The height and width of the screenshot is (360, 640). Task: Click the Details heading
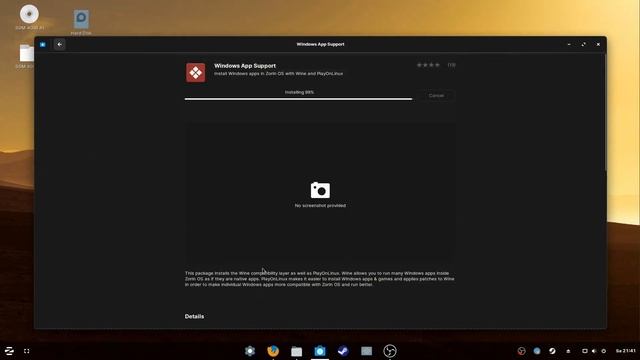point(194,316)
